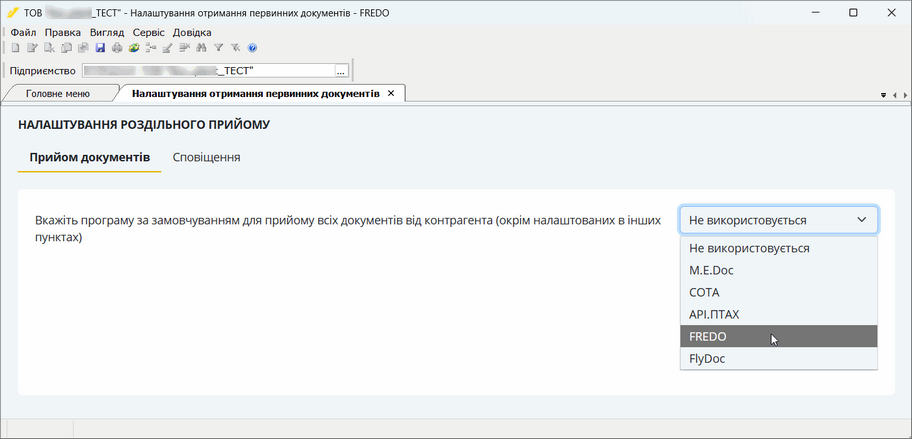Click the delete document toolbar icon
This screenshot has width=912, height=439.
tap(49, 48)
